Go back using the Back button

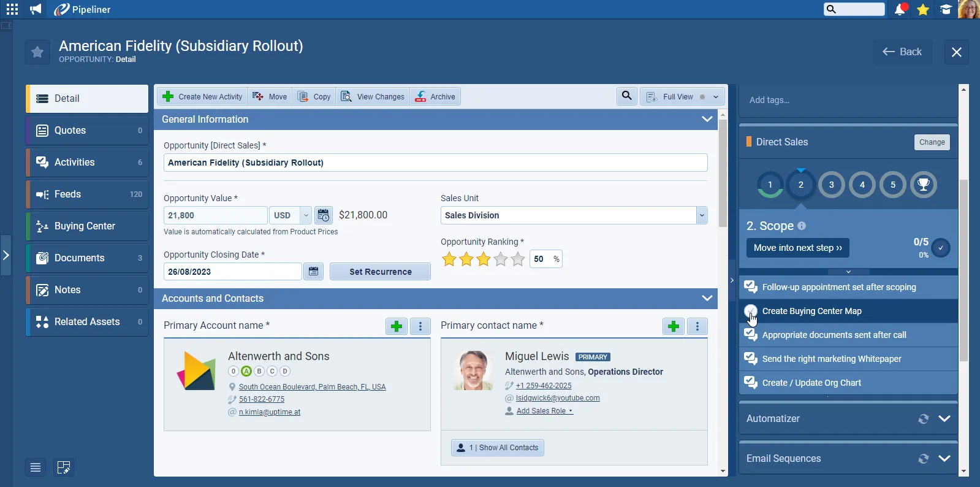[902, 52]
